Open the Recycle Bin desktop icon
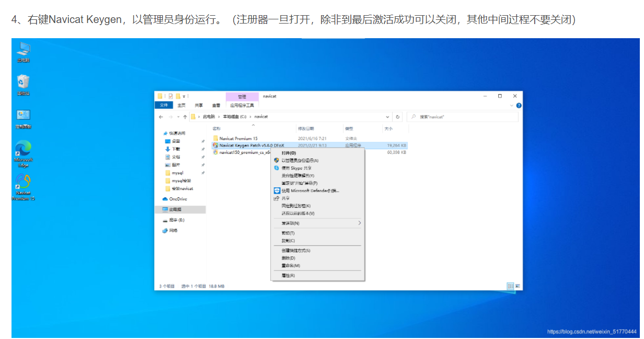This screenshot has width=644, height=339. (24, 85)
